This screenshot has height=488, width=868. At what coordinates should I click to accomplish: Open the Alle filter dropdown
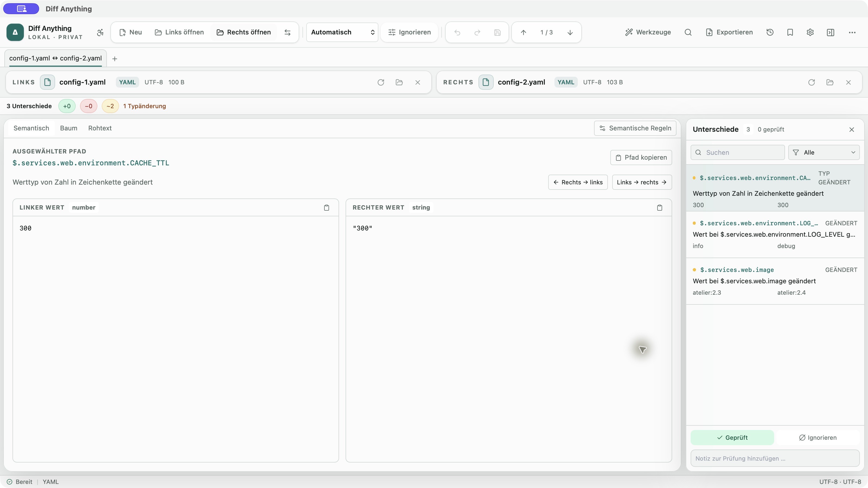pyautogui.click(x=824, y=153)
